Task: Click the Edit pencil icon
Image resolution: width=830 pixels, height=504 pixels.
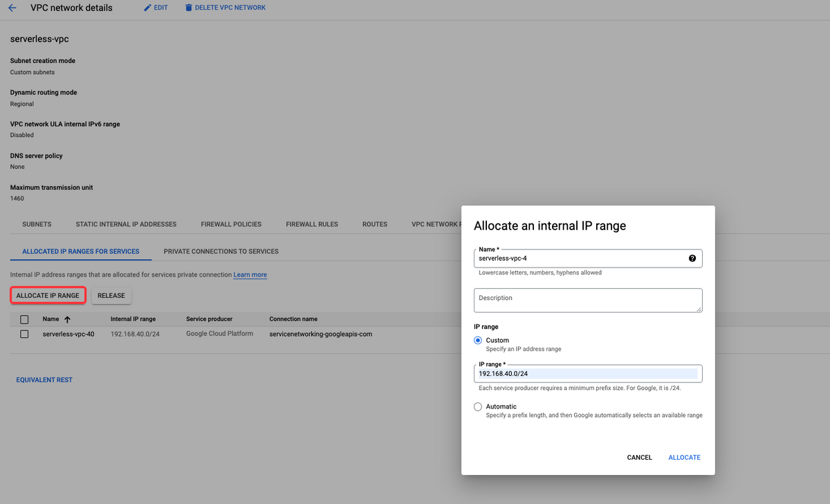Action: pos(147,8)
